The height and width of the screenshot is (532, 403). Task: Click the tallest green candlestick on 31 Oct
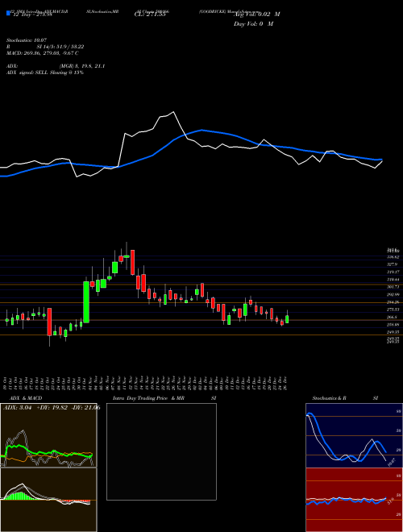[86, 302]
